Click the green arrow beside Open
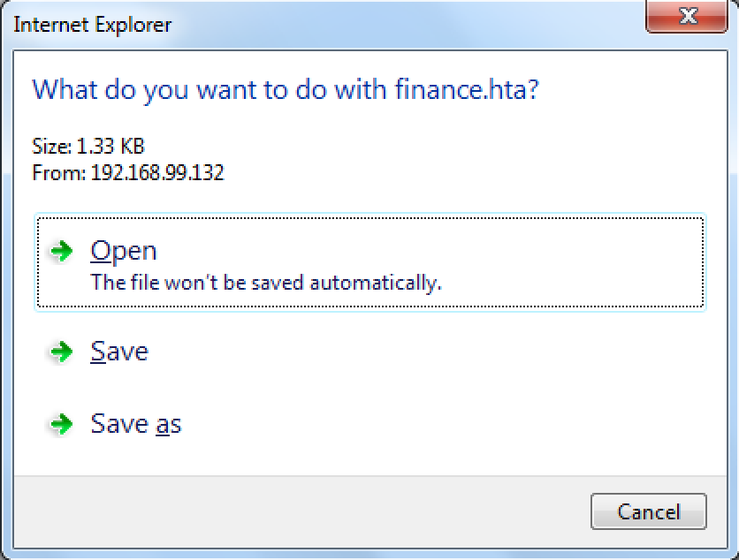 point(61,252)
